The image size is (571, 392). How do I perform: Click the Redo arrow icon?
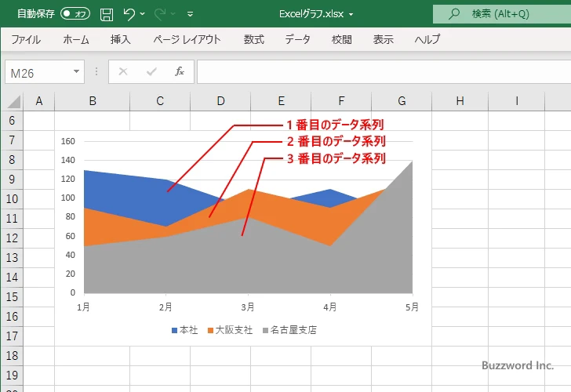pyautogui.click(x=161, y=13)
